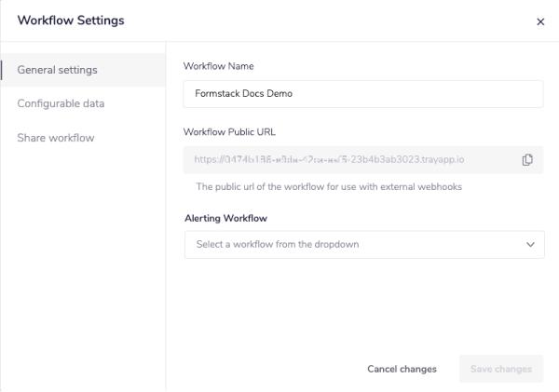Click the active indicator bar beside General settings
559x392 pixels.
click(3, 70)
